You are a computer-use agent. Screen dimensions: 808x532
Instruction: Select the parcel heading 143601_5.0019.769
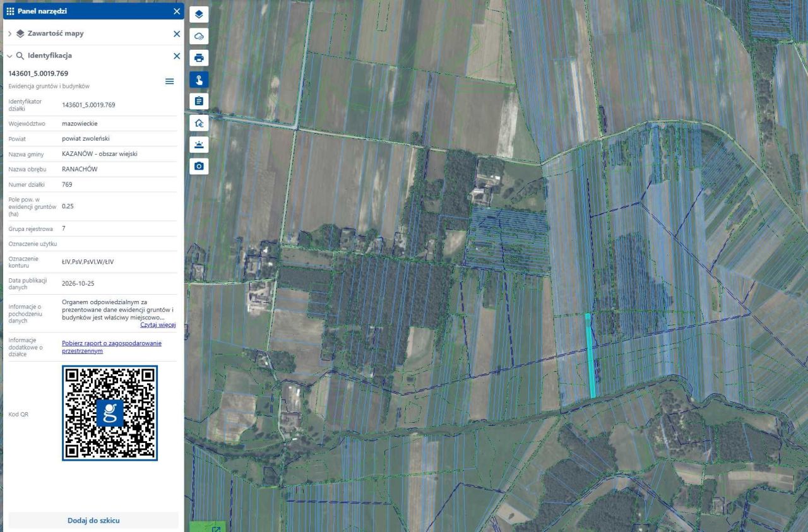[x=39, y=74]
